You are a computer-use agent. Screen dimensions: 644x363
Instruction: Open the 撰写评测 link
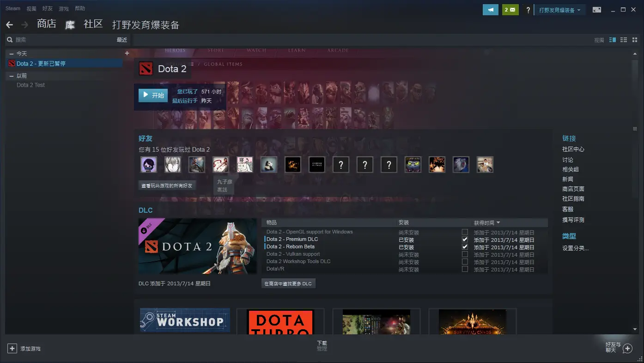tap(573, 220)
